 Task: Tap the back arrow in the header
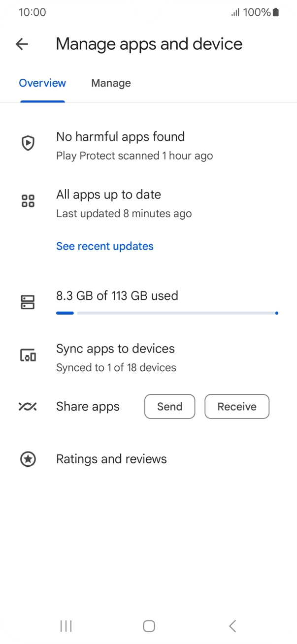[22, 44]
